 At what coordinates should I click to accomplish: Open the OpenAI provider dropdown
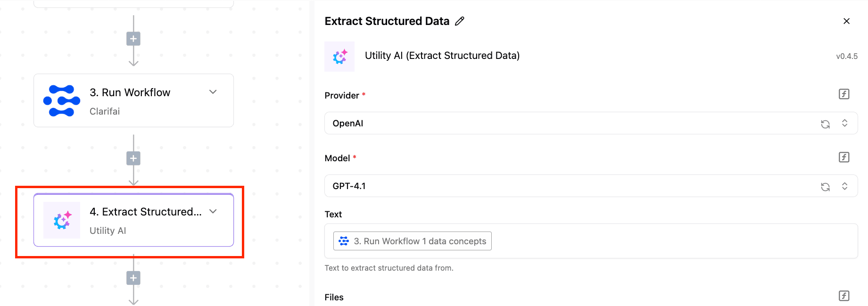(x=591, y=123)
